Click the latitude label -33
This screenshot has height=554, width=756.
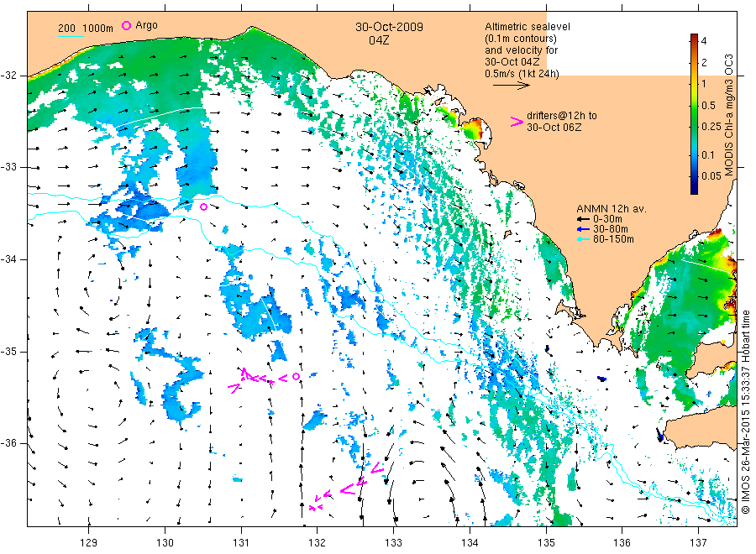pos(9,167)
